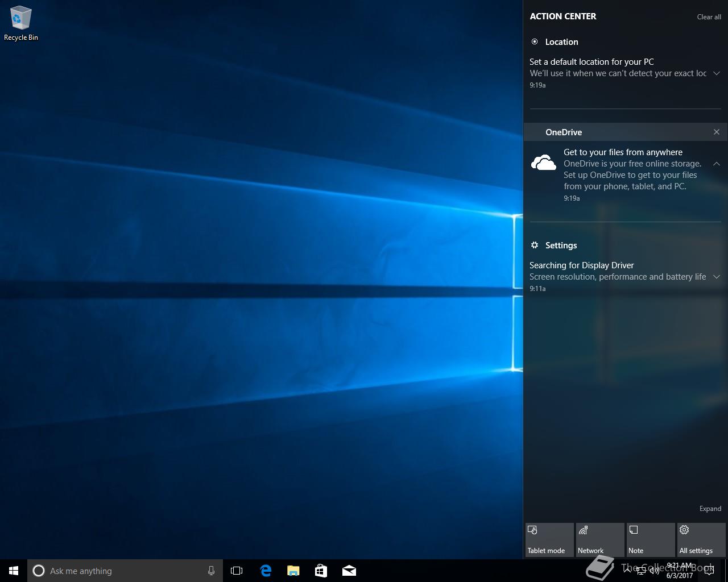The image size is (728, 582).
Task: Dismiss the OneDrive notification group
Action: (x=717, y=132)
